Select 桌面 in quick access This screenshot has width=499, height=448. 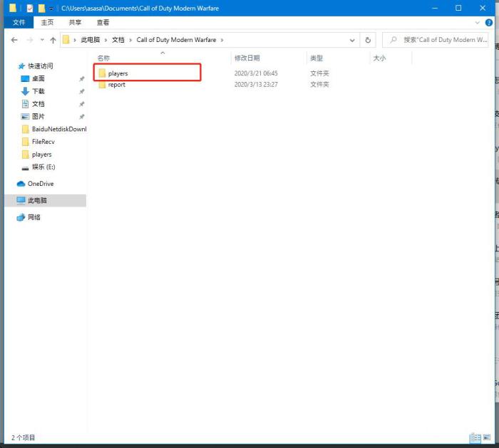[x=38, y=78]
